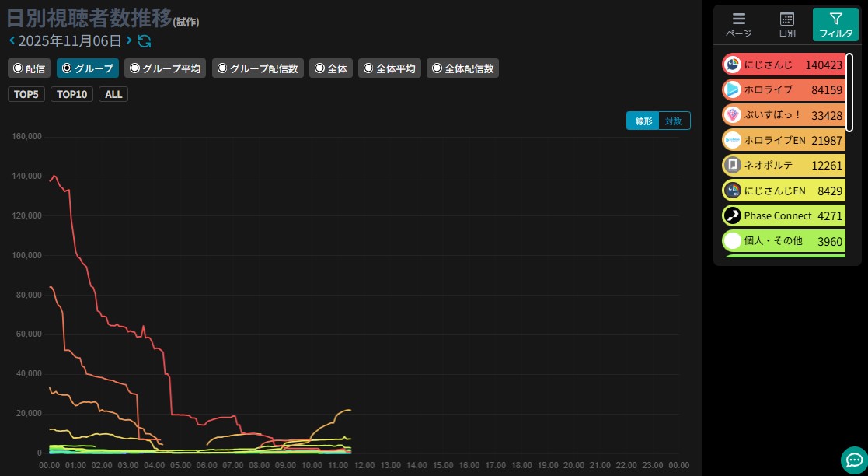Screen dimensions: 868x476
Task: Click the にじさんじEN group logo icon
Action: pyautogui.click(x=733, y=191)
